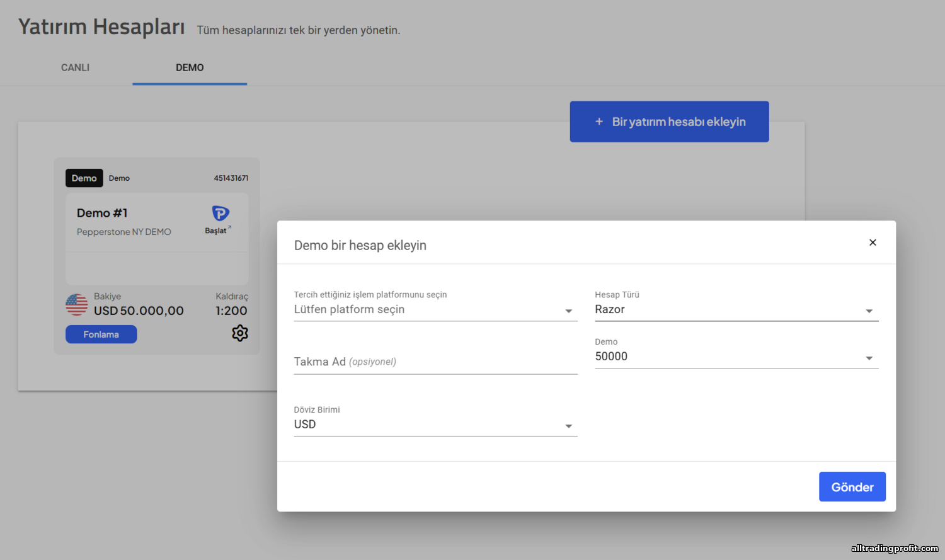
Task: Click the 1:200 leverage value
Action: pos(231,311)
